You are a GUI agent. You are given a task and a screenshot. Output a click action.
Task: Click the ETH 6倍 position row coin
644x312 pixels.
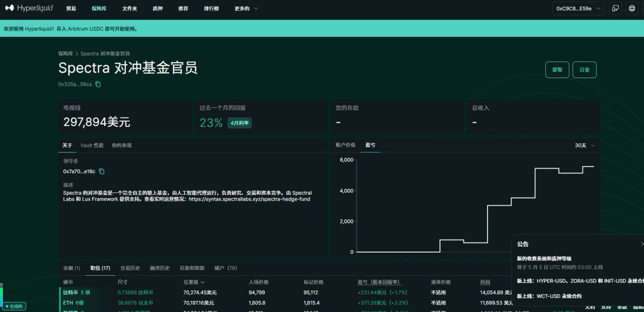(74, 302)
